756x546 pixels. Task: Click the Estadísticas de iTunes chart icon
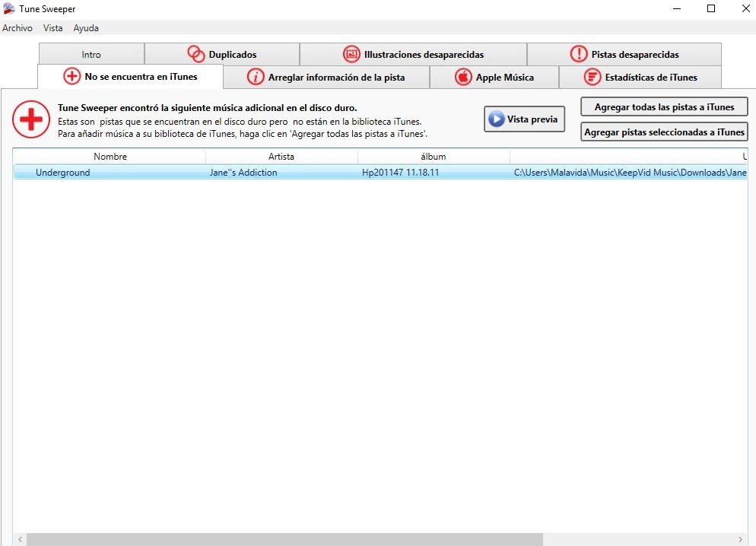(x=592, y=77)
